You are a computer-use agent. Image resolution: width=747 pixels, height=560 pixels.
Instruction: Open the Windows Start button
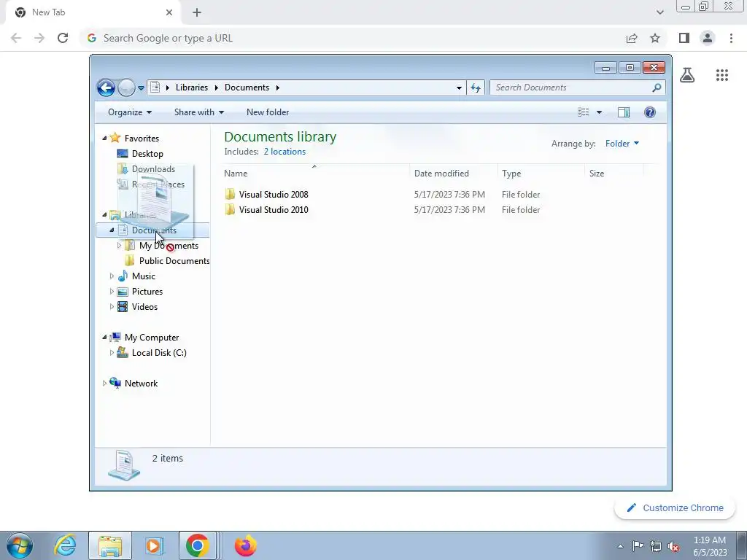20,545
